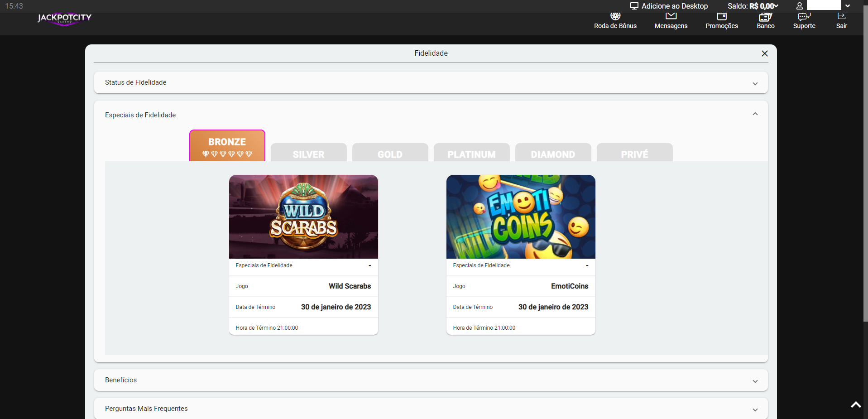Click the page vertical scrollbar
This screenshot has width=868, height=419.
click(x=866, y=163)
